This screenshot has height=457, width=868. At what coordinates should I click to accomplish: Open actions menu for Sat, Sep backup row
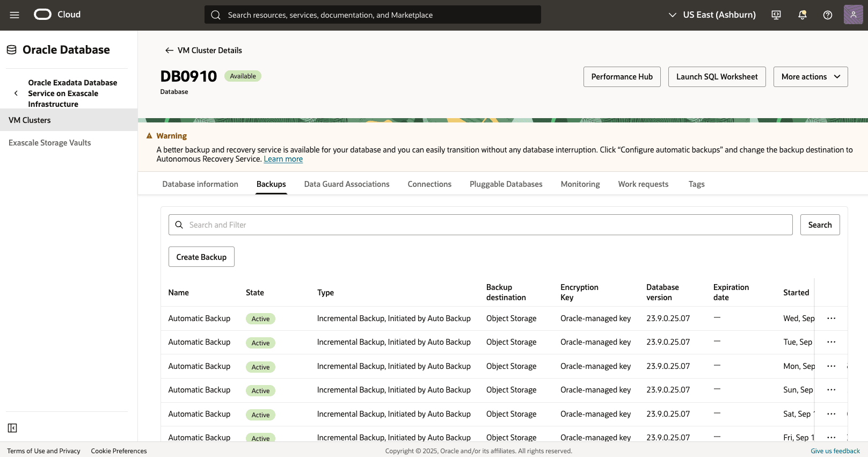(x=831, y=414)
